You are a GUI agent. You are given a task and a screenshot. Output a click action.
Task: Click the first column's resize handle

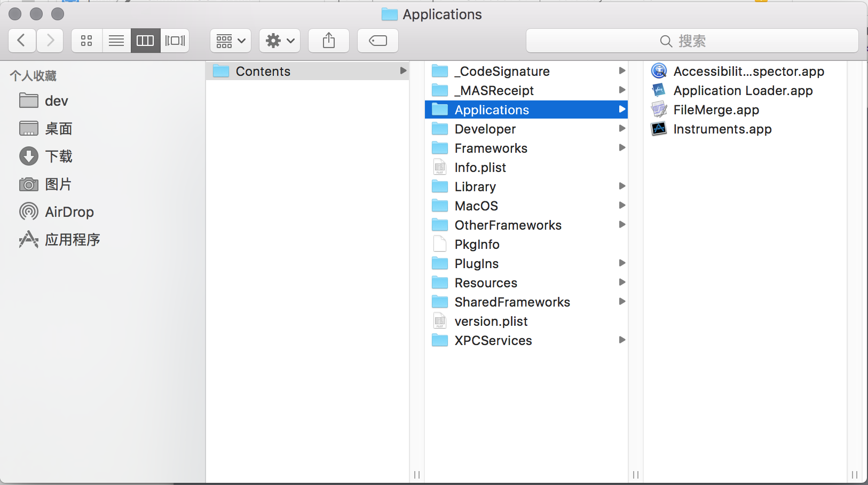pyautogui.click(x=417, y=475)
